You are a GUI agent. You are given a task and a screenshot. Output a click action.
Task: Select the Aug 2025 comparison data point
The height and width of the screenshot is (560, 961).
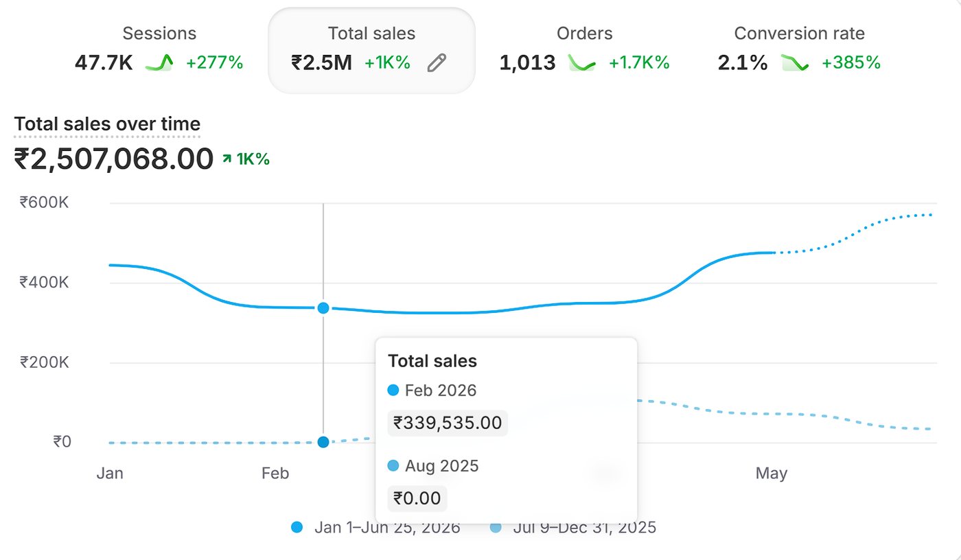pos(323,442)
